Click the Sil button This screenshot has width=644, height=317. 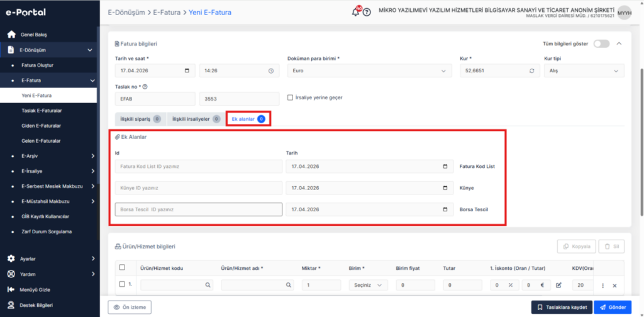[x=611, y=247]
